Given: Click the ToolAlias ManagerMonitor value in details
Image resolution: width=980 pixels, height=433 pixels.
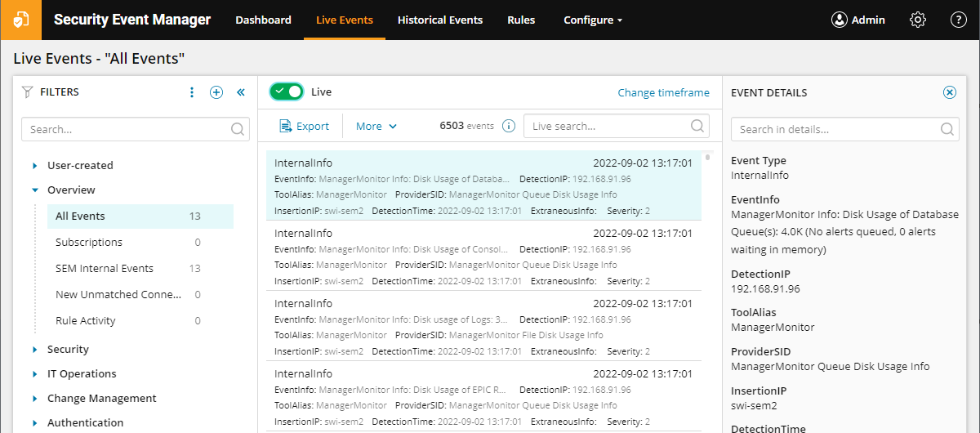Looking at the screenshot, I should (773, 327).
